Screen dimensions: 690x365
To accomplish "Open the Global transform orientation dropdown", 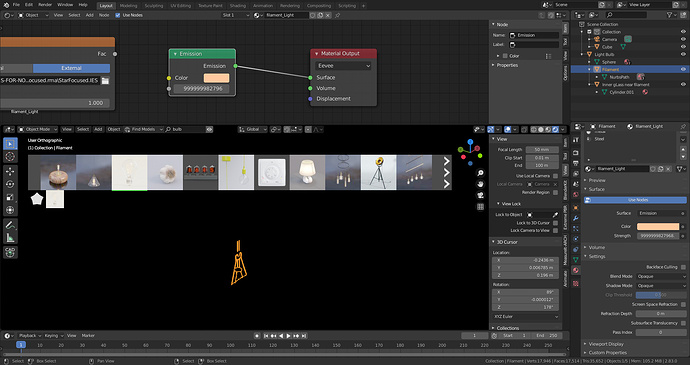I will click(252, 129).
